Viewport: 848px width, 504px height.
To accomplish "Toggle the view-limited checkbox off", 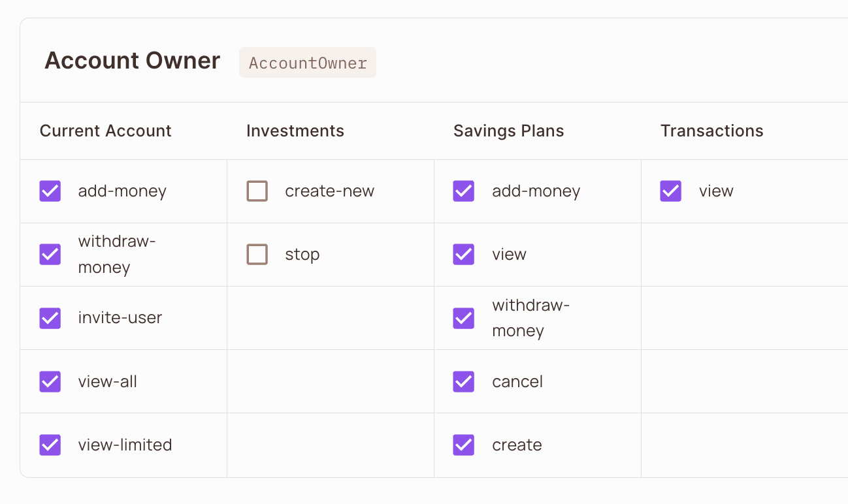I will click(50, 445).
